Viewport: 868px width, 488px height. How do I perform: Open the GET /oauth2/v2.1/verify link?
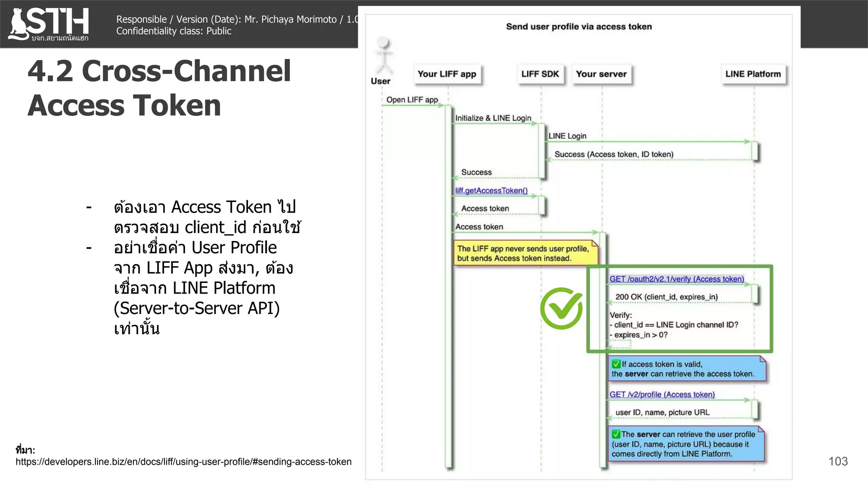676,279
